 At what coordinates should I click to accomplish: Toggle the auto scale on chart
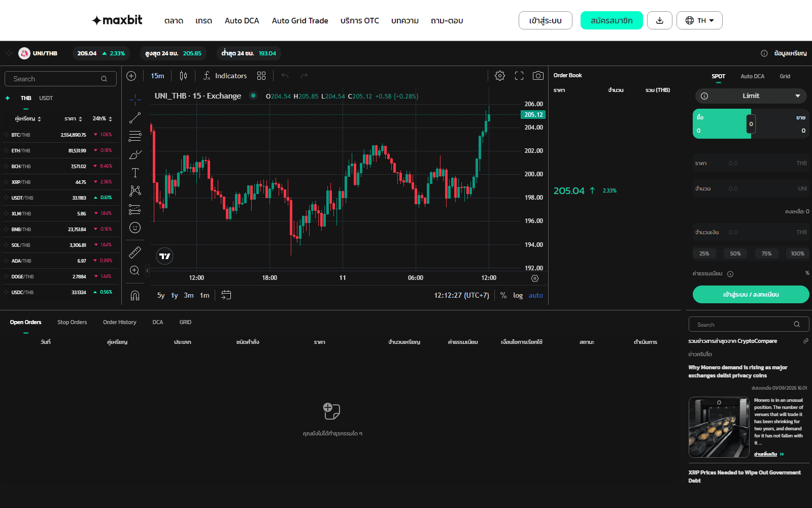coord(535,295)
